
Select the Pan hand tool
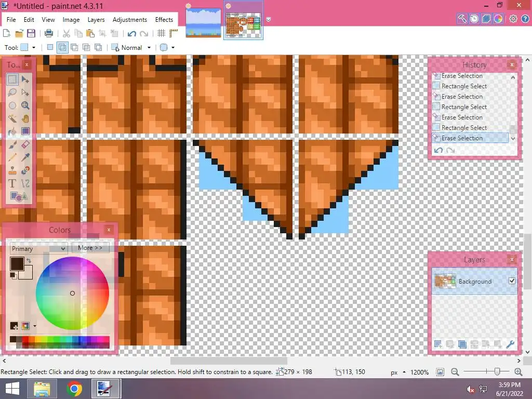[25, 118]
